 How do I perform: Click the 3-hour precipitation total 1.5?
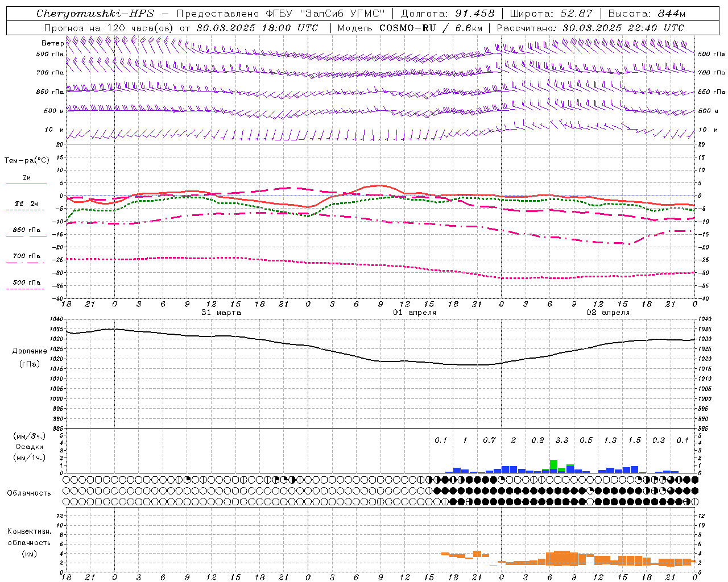634,440
